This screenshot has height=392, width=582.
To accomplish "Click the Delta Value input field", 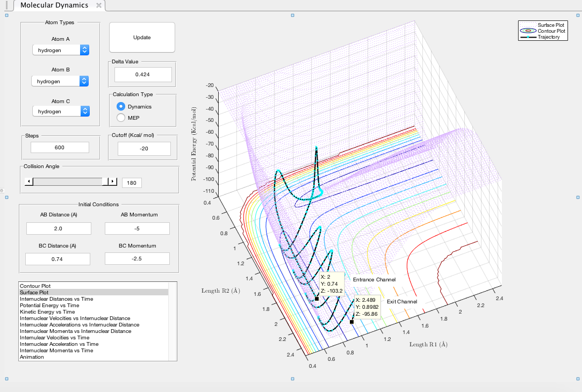I will [142, 75].
